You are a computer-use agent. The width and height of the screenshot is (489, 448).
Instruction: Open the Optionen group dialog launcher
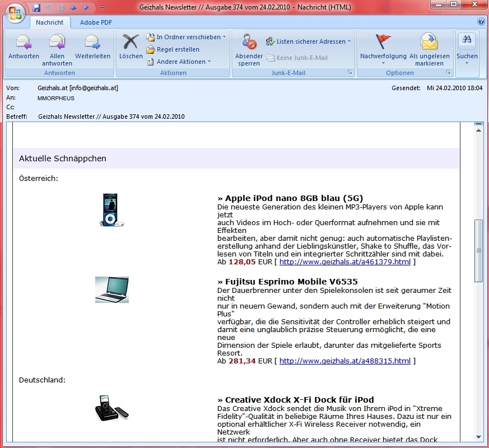coord(449,72)
